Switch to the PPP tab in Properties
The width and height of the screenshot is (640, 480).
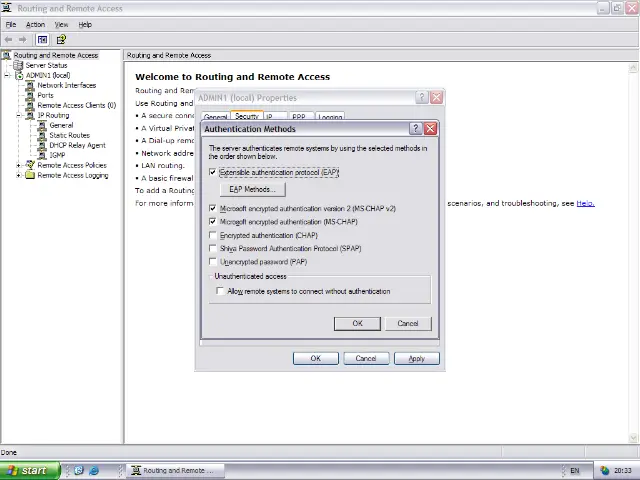(299, 117)
